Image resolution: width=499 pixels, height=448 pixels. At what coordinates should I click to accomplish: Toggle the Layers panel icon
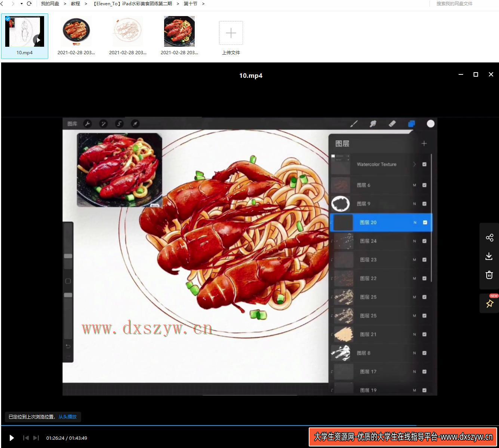pyautogui.click(x=411, y=124)
